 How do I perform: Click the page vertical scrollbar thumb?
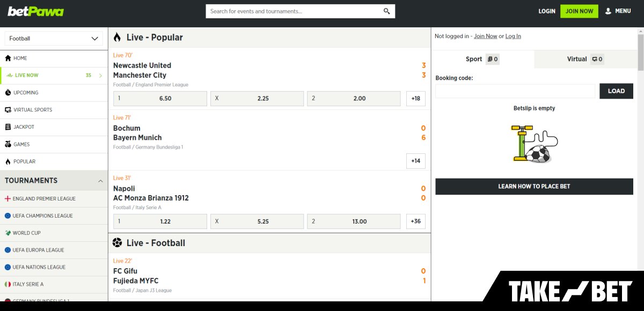tap(640, 52)
